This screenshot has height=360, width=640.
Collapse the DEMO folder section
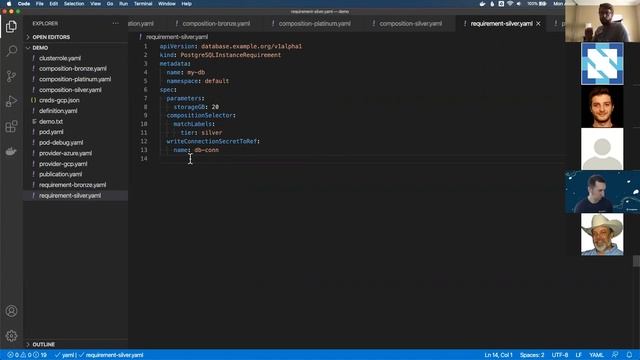pyautogui.click(x=76, y=48)
